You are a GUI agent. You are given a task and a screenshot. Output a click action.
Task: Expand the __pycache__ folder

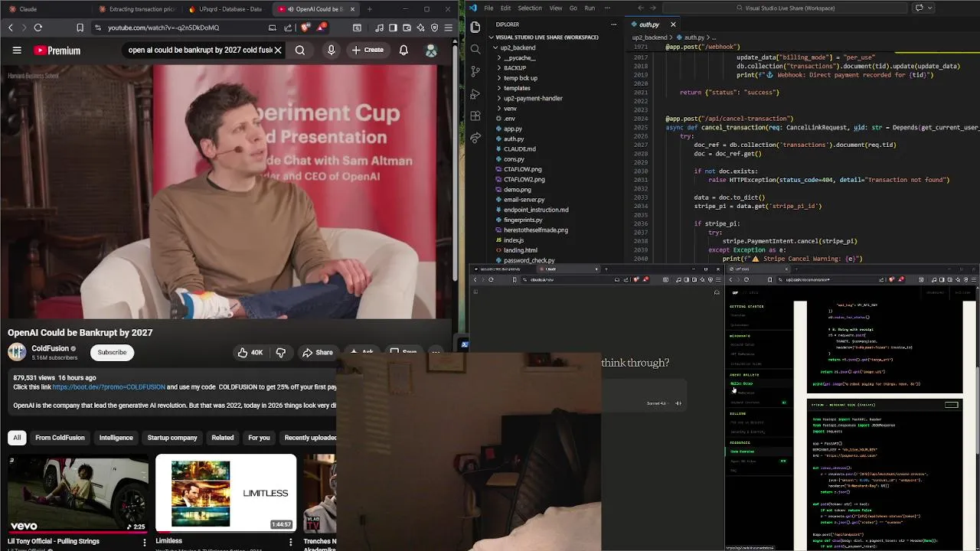tap(519, 57)
